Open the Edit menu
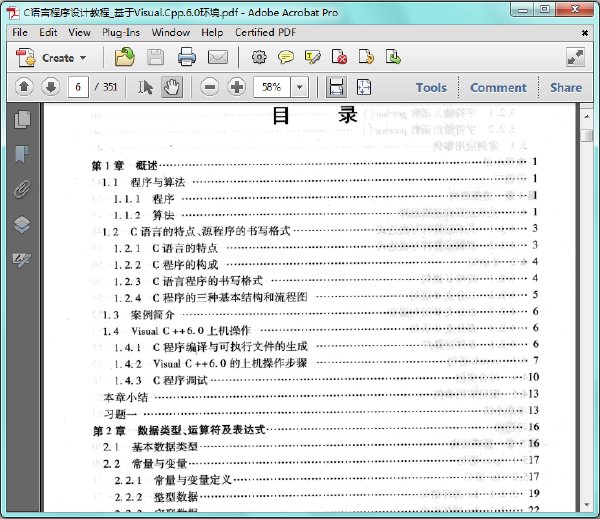This screenshot has height=519, width=600. tap(48, 33)
